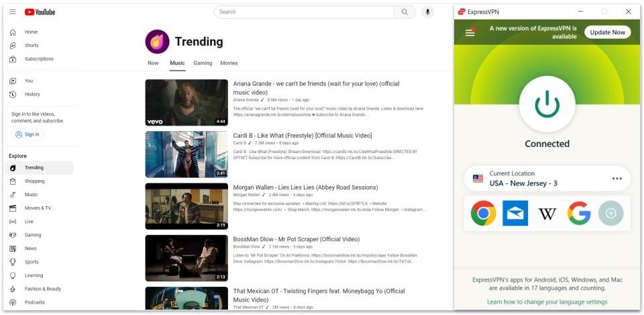Screen dimensions: 644x315
Task: Launch Mail shortcut in ExpressVPN
Action: tap(515, 213)
